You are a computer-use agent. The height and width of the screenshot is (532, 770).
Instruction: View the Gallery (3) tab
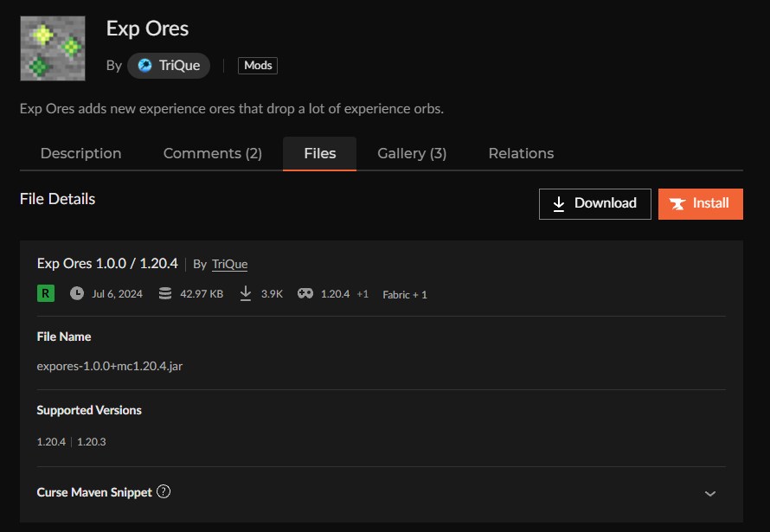(412, 153)
